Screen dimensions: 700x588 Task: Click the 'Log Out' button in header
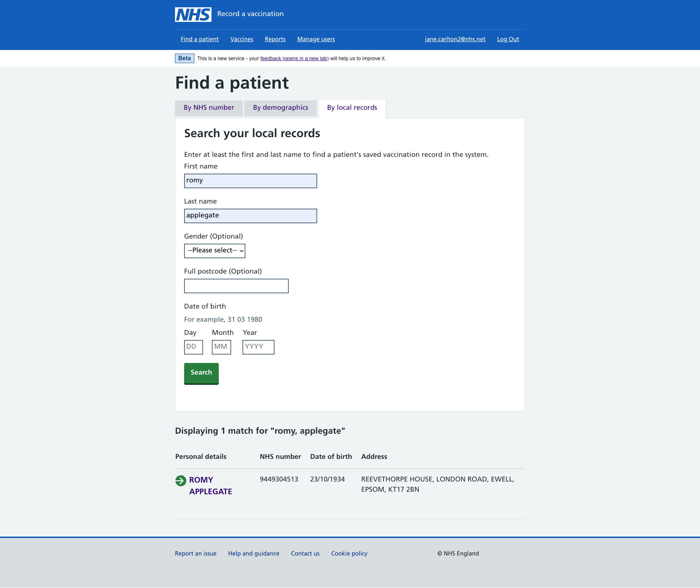(x=507, y=39)
